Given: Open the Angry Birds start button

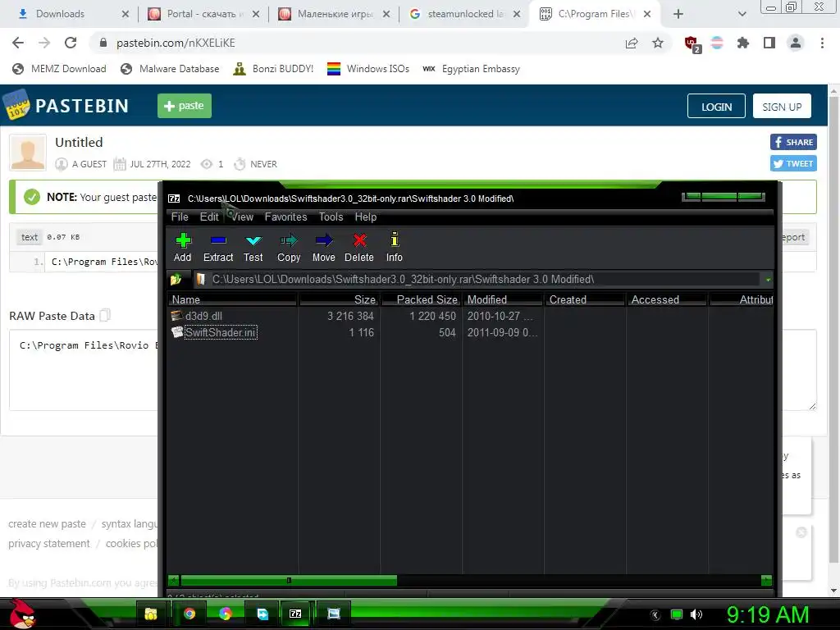Looking at the screenshot, I should 22,614.
